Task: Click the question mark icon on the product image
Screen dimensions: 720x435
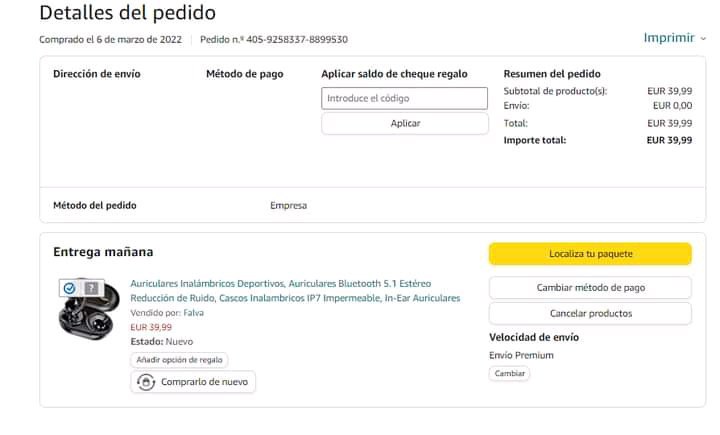Action: 92,288
